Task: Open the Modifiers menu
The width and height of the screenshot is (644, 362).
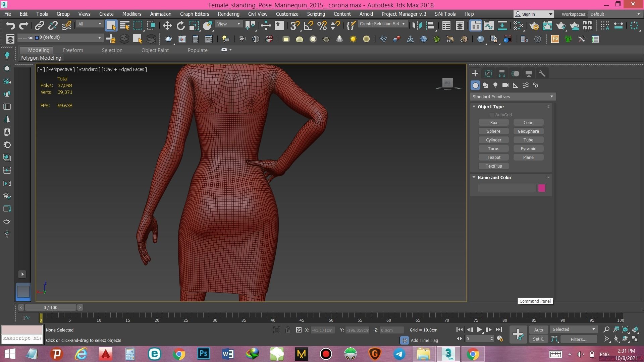Action: (x=132, y=14)
